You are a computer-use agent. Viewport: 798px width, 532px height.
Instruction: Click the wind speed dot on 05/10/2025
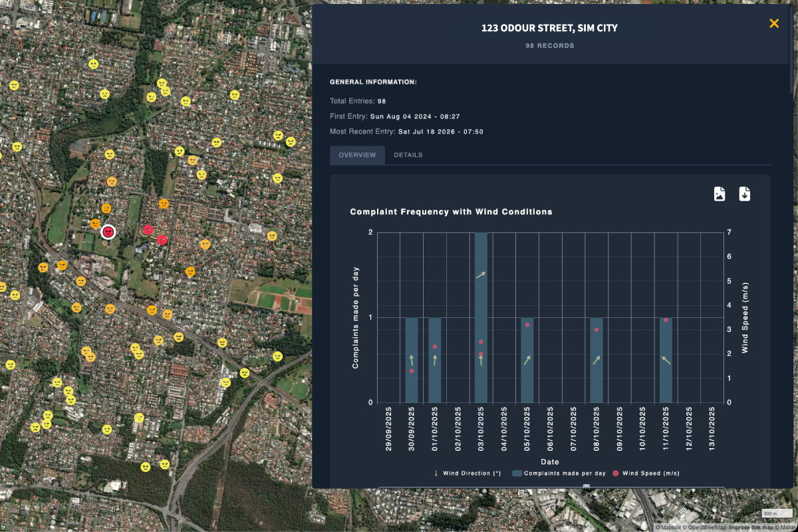coord(527,325)
